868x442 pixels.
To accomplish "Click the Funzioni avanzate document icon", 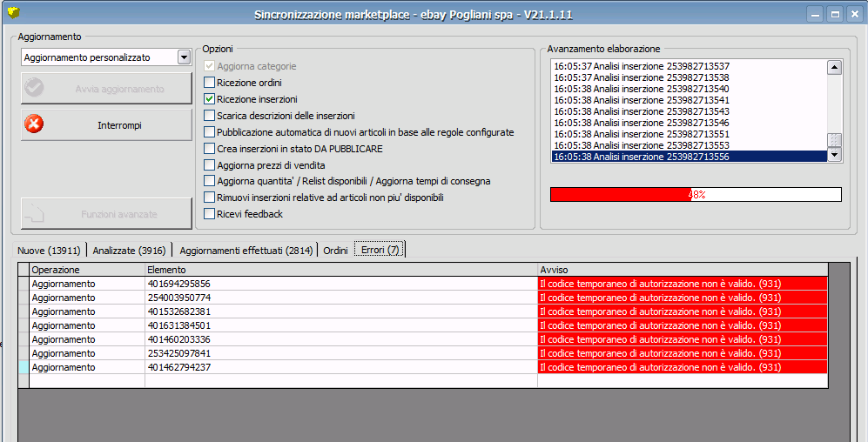I will coord(34,213).
